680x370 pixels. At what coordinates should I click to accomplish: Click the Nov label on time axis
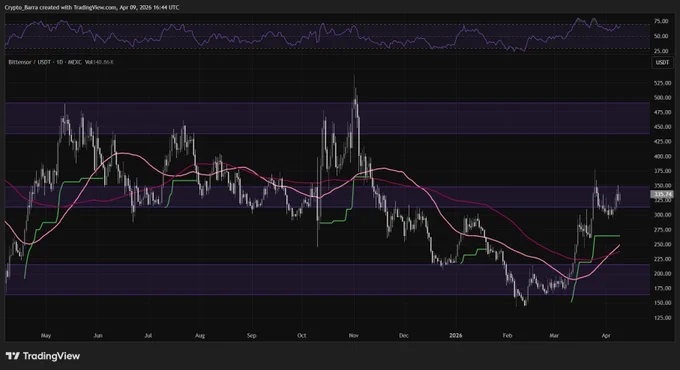[353, 336]
